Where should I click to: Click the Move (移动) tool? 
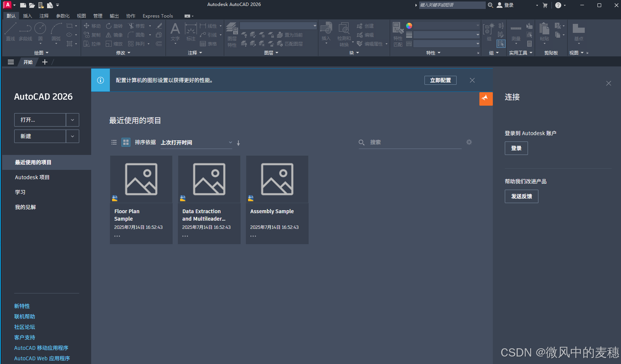click(x=92, y=26)
